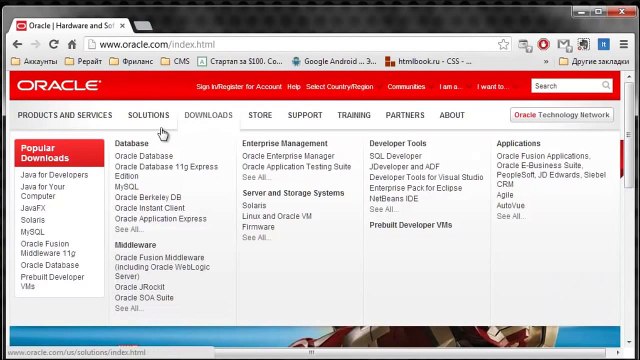The width and height of the screenshot is (640, 360).
Task: Click See All under Middleware
Action: coord(129,308)
